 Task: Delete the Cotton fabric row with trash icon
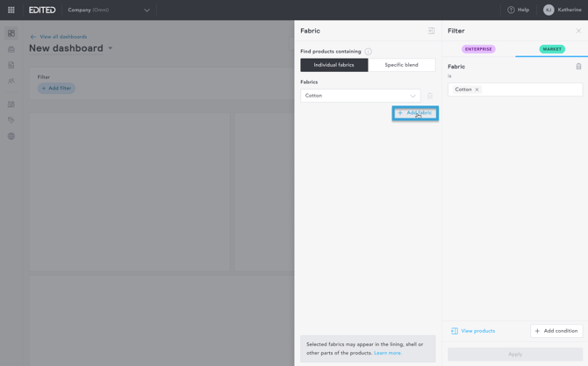pos(430,96)
